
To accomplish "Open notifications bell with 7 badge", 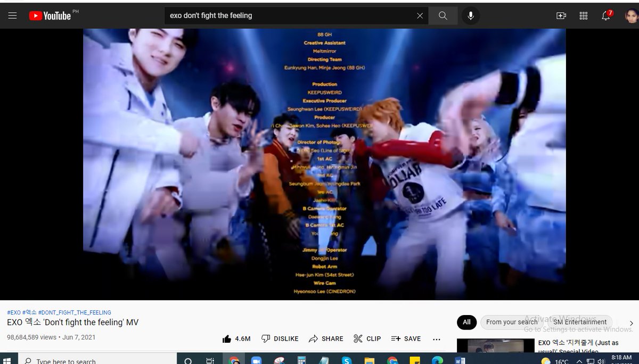I will click(606, 15).
